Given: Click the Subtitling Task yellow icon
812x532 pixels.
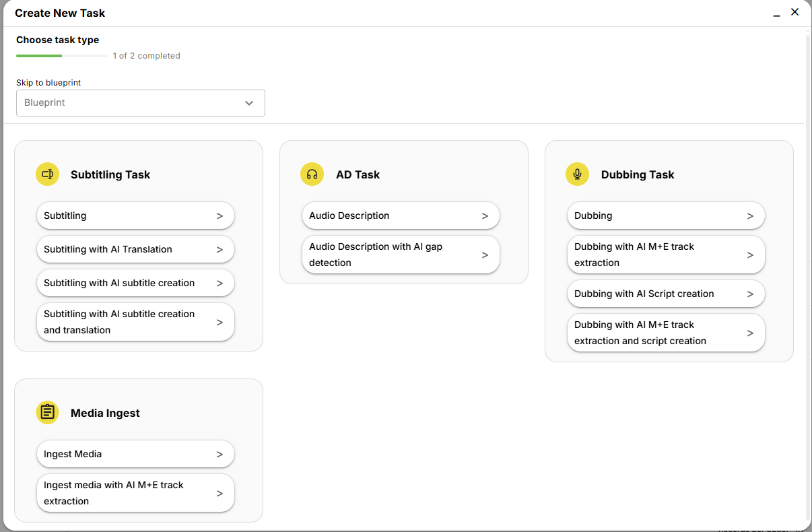Looking at the screenshot, I should (47, 174).
